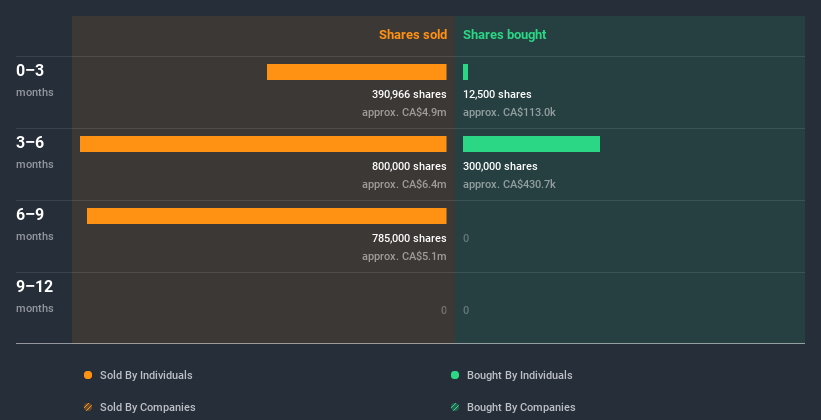821x420 pixels.
Task: Click the green Bought By Individuals legend dot
Action: [455, 375]
